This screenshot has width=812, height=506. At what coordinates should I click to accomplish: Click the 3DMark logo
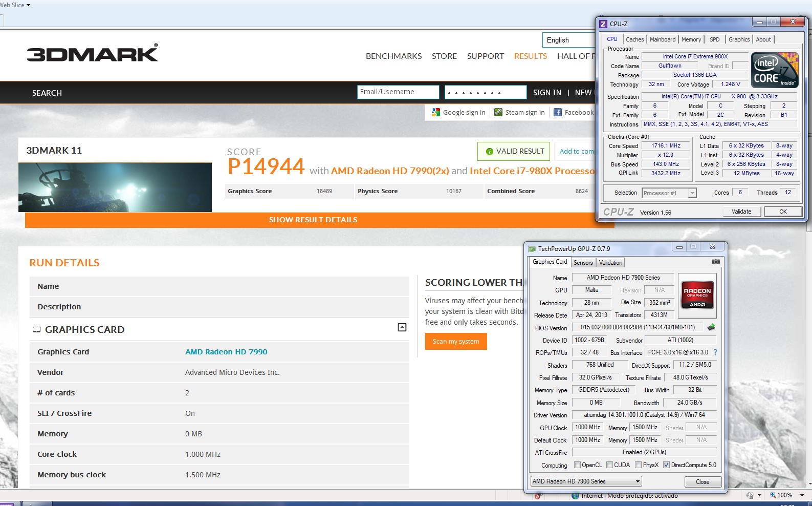pos(93,54)
